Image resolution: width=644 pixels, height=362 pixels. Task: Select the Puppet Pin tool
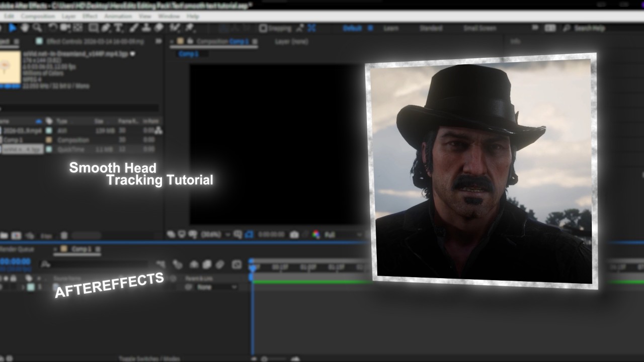tap(190, 28)
